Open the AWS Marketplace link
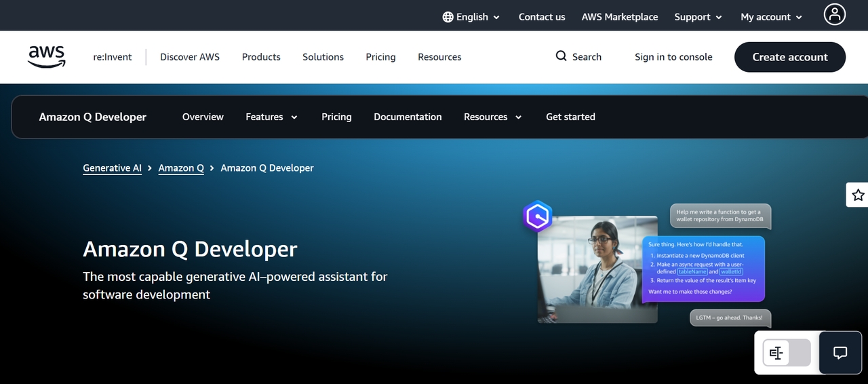The image size is (868, 384). point(620,17)
